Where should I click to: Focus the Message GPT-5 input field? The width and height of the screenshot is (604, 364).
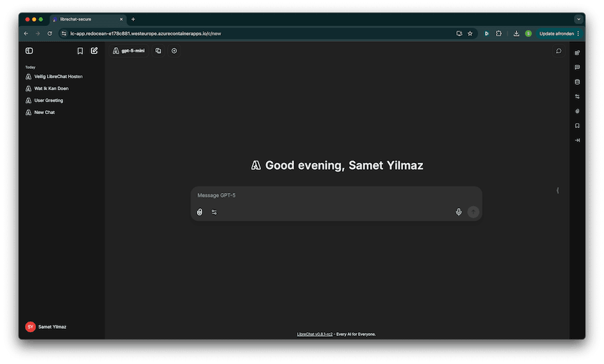click(x=336, y=196)
